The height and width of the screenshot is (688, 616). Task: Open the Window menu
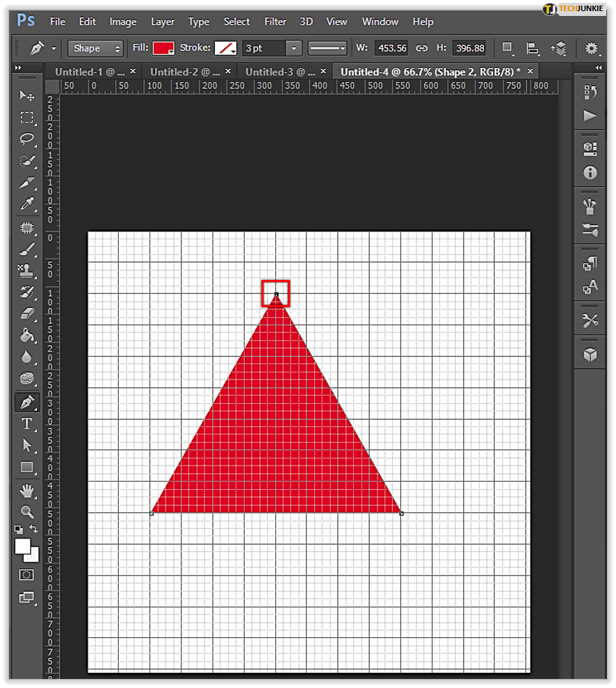[380, 22]
